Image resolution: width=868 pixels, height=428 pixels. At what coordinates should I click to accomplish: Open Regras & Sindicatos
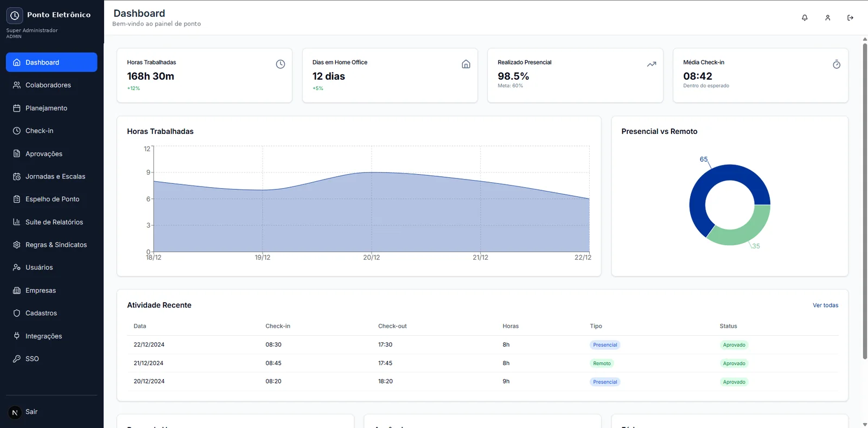tap(52, 245)
